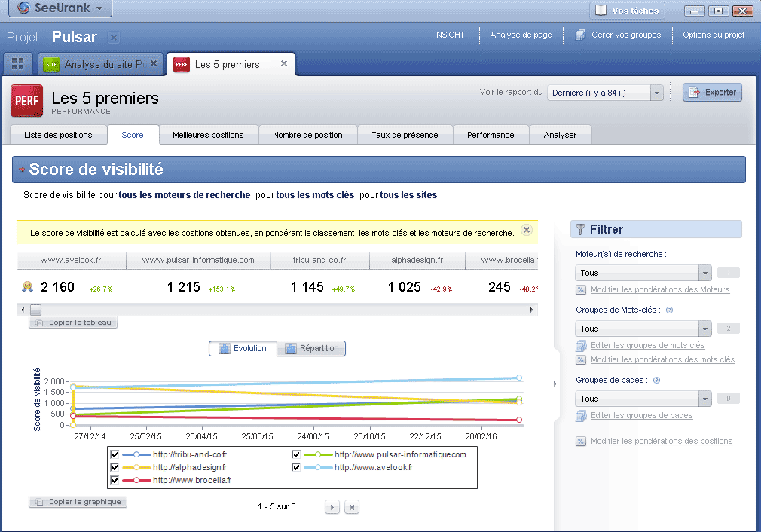Click the red brocelia.fr legend line

coord(136,480)
